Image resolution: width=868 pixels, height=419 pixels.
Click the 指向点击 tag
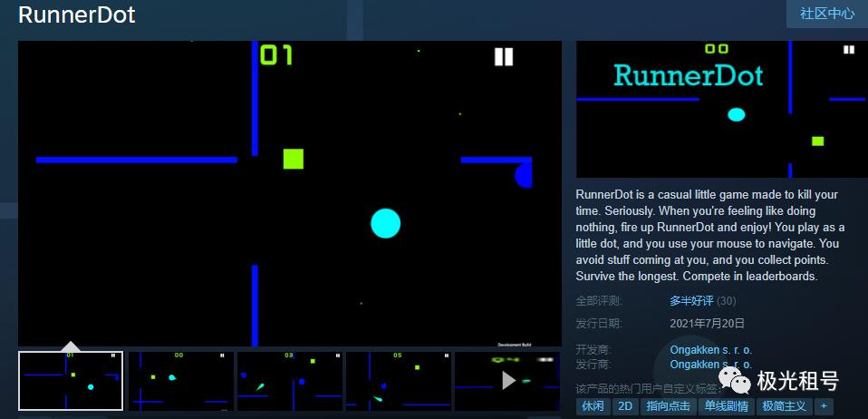point(668,405)
